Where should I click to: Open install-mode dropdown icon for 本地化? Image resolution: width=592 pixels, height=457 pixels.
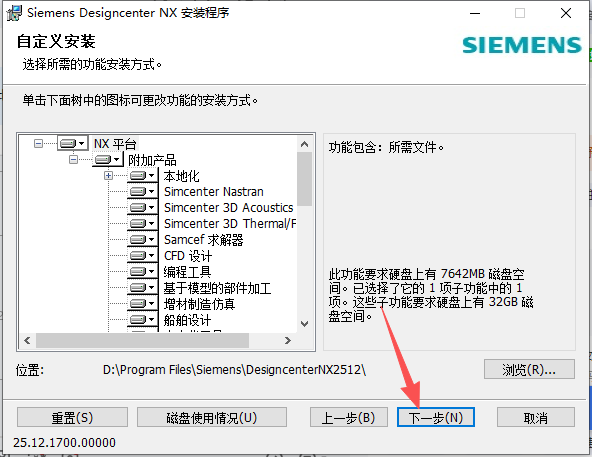click(x=143, y=176)
